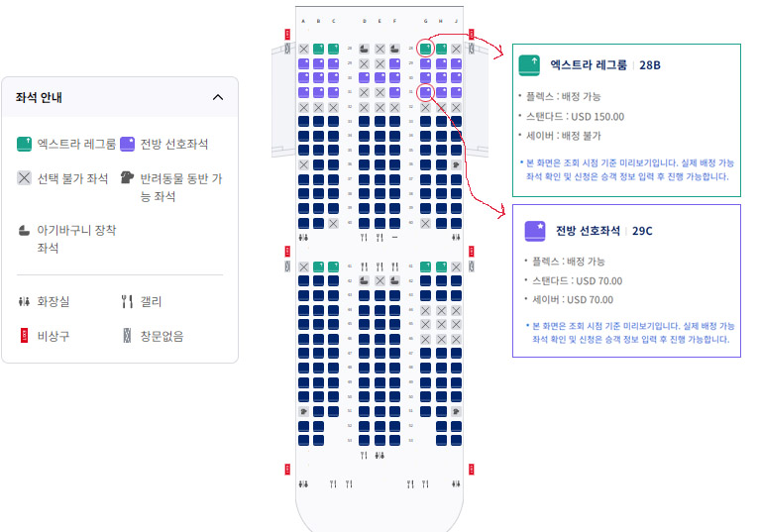The image size is (758, 532).
Task: Click the 전방 선호좌석 purple legend icon
Action: pyautogui.click(x=127, y=144)
